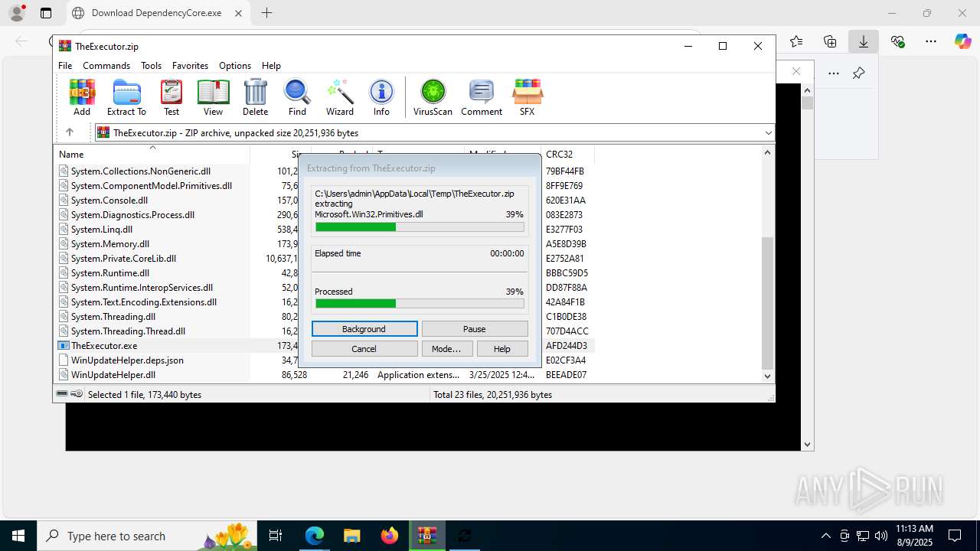Open the Commands menu

106,66
